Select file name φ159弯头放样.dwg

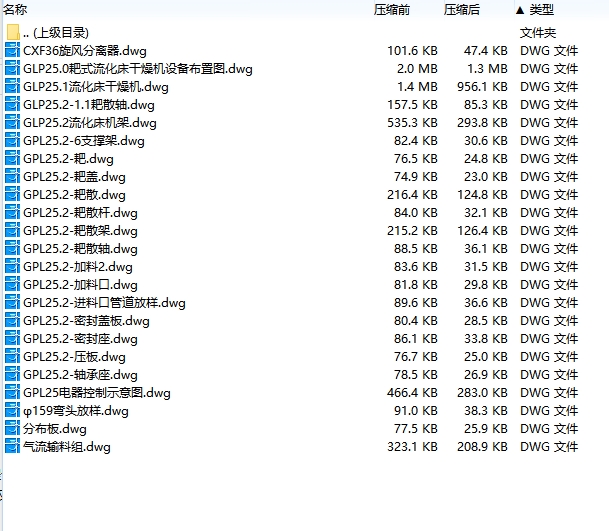(76, 411)
